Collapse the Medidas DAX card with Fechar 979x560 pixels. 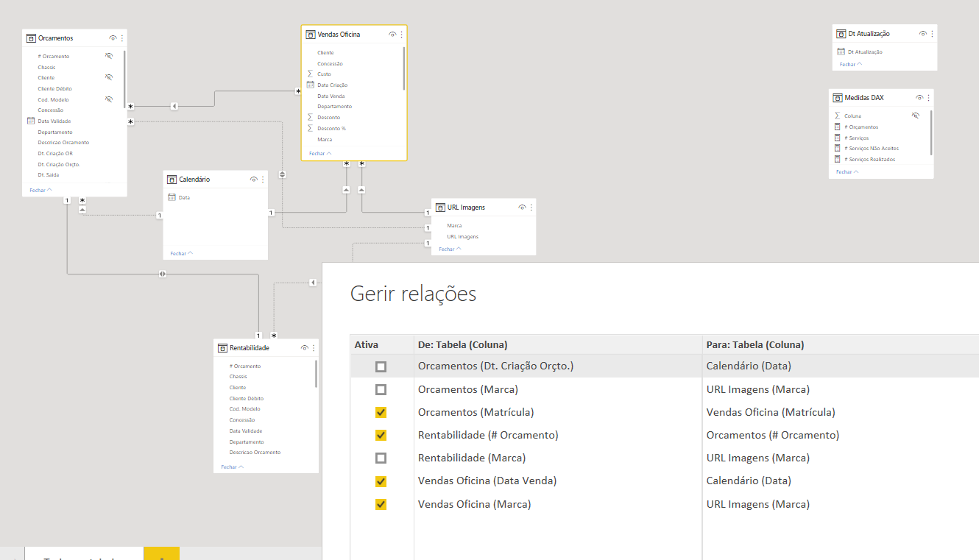coord(848,171)
